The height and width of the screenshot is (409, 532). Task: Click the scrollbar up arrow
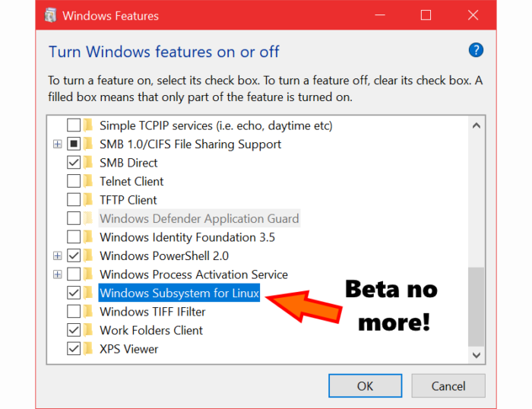click(477, 125)
